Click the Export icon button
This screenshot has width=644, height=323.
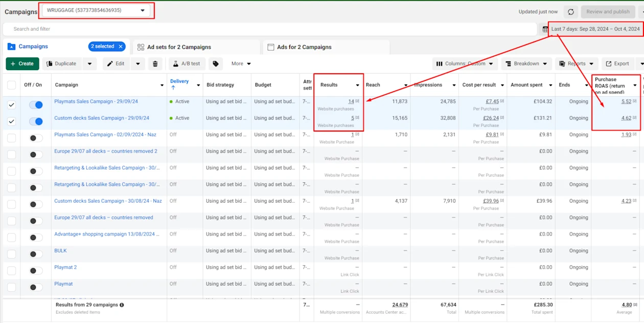pyautogui.click(x=617, y=64)
